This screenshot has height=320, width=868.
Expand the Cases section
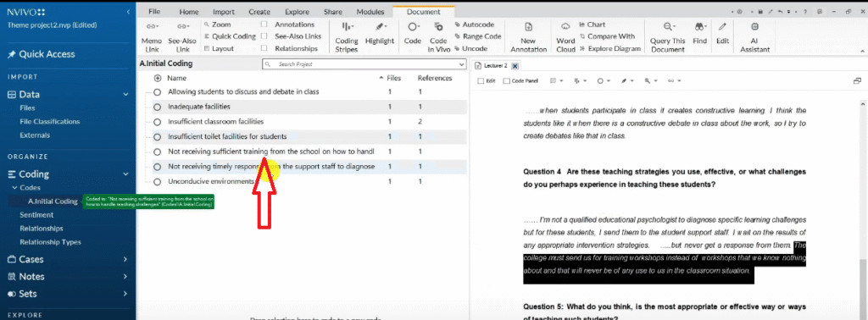pyautogui.click(x=125, y=259)
